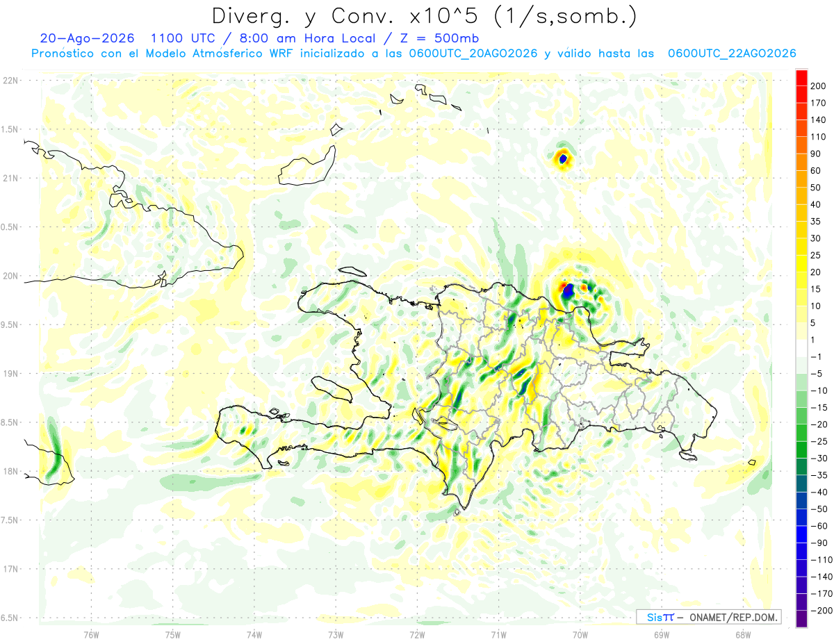Click the title 'Diverg. y Conv. x10^5 (1/s,somb.)'
This screenshot has height=644, width=834.
(423, 16)
